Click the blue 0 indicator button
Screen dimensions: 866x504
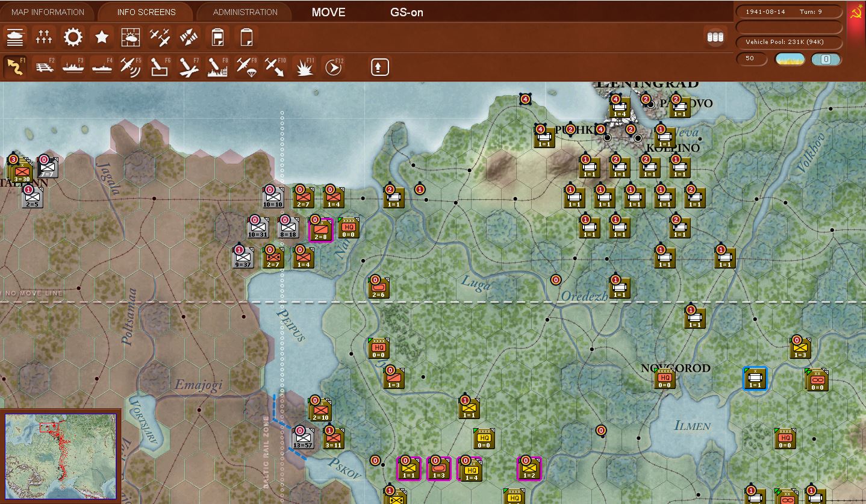(x=826, y=59)
